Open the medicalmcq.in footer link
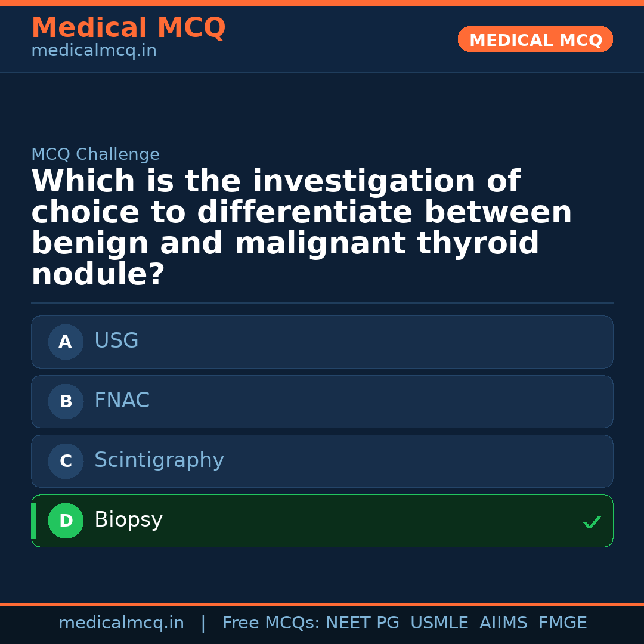 (x=122, y=622)
